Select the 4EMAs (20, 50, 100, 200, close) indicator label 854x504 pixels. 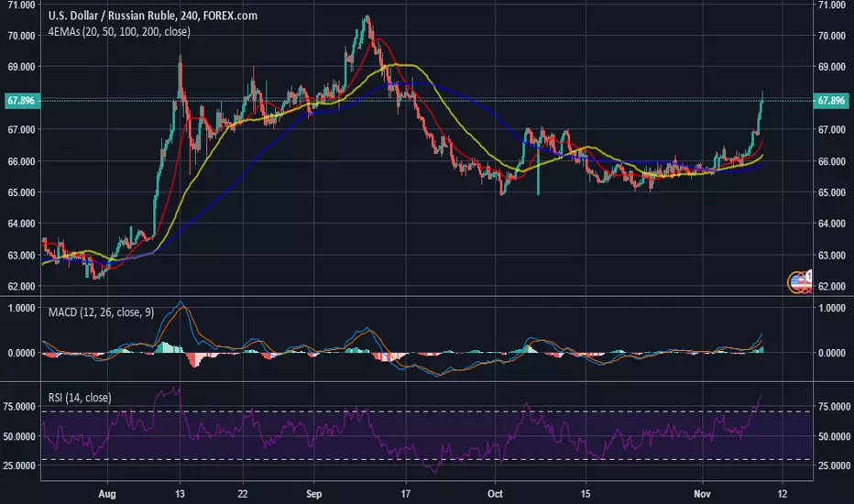(119, 31)
